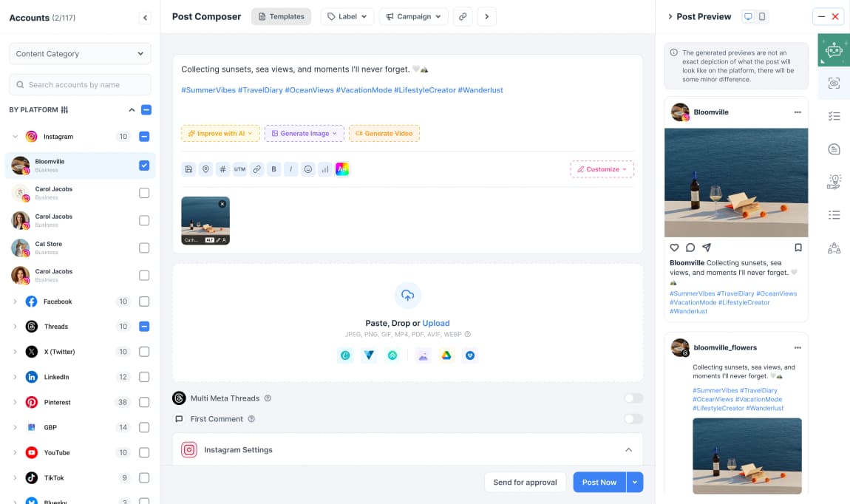Image resolution: width=850 pixels, height=504 pixels.
Task: Open the comments icon in right sidebar
Action: click(834, 149)
